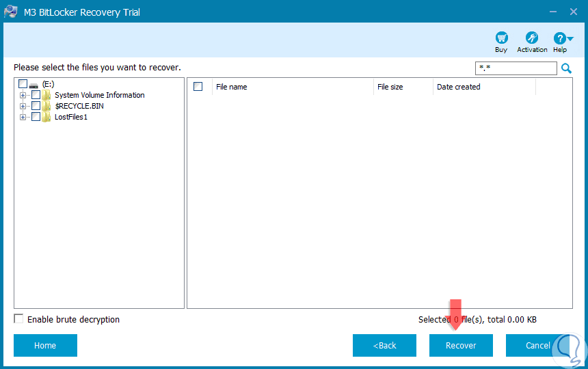Expand the System Volume Information node
Image resolution: width=588 pixels, height=369 pixels.
pyautogui.click(x=23, y=95)
